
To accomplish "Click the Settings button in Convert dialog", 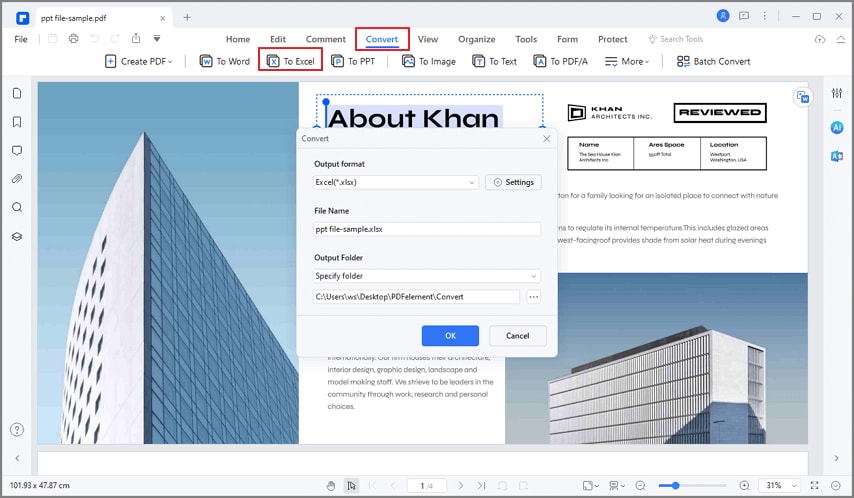I will [513, 183].
